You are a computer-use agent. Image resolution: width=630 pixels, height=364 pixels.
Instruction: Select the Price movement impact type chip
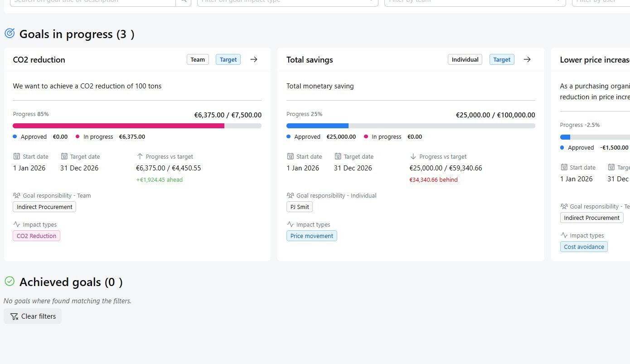[312, 236]
